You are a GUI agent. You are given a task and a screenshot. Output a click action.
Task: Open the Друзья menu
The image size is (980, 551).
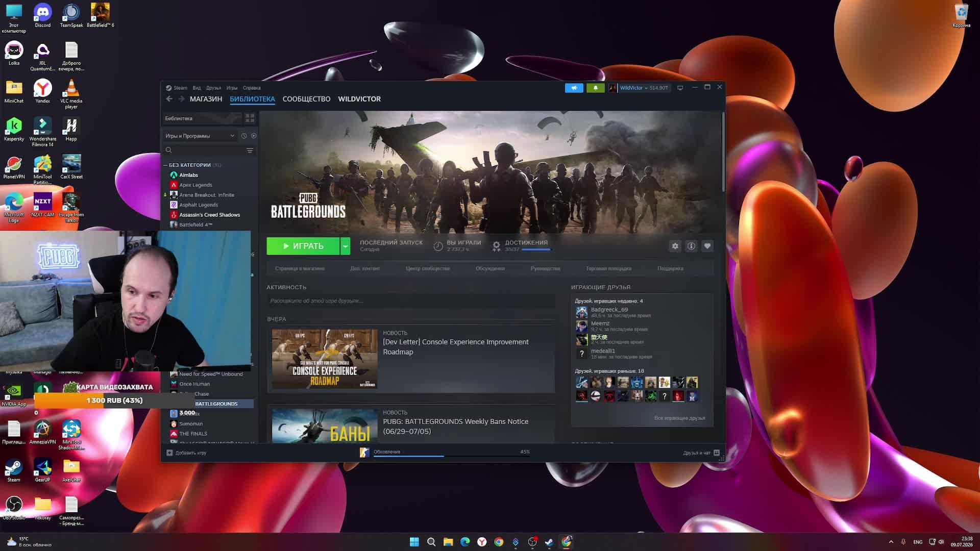click(x=213, y=88)
